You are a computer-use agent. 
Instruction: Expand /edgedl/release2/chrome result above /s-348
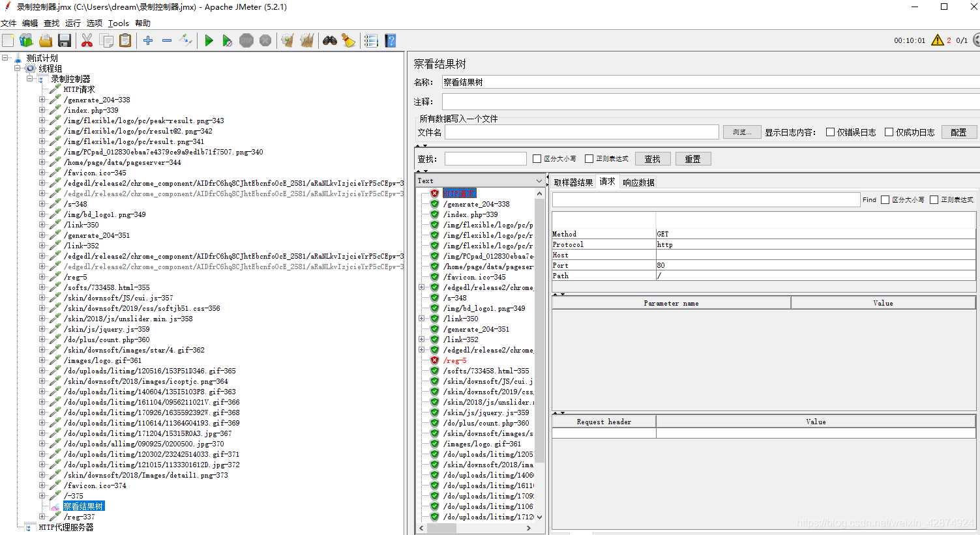point(422,287)
